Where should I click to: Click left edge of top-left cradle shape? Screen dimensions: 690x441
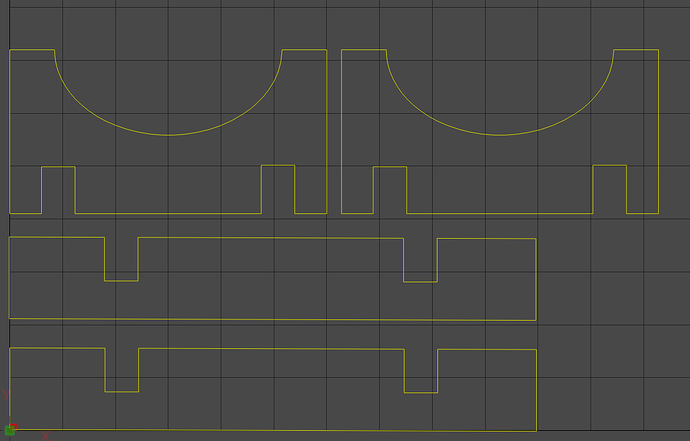(x=10, y=130)
